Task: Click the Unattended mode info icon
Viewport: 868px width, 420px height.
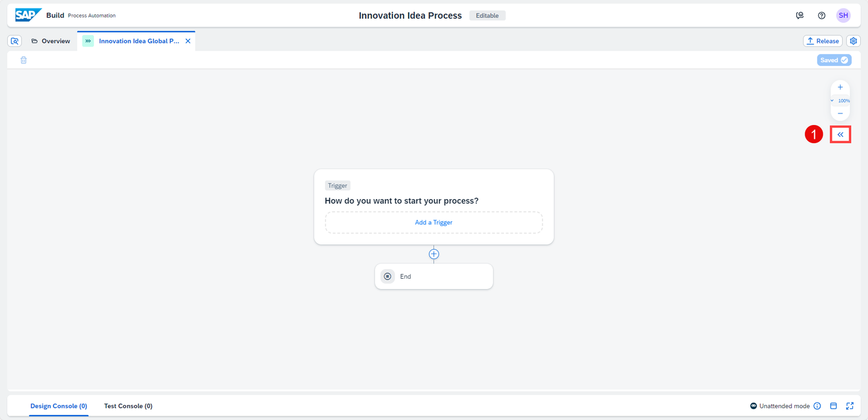Action: pos(817,406)
